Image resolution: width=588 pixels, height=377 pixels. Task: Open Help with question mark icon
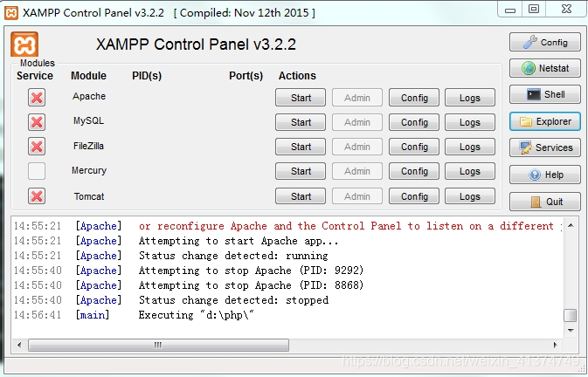click(x=545, y=175)
